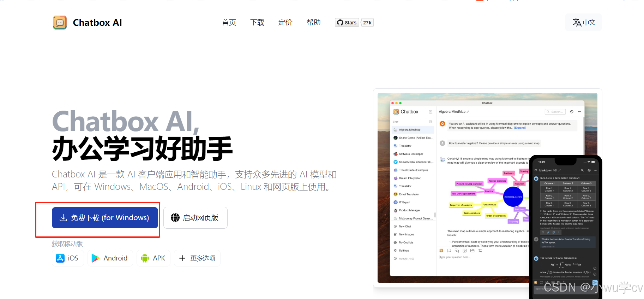Click the folder icon in preview input bar
The width and height of the screenshot is (644, 299).
[472, 251]
